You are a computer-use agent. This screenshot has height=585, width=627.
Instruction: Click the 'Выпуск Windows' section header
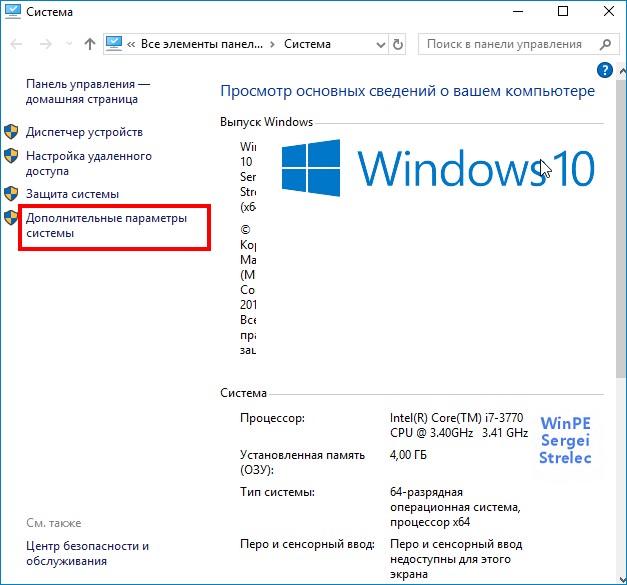pyautogui.click(x=266, y=122)
